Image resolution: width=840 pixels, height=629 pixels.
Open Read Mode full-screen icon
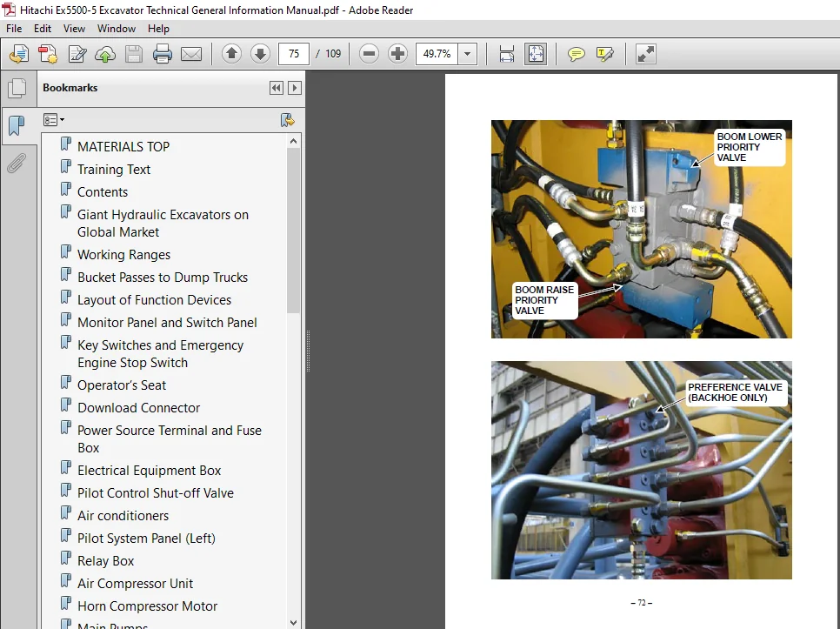click(x=645, y=54)
